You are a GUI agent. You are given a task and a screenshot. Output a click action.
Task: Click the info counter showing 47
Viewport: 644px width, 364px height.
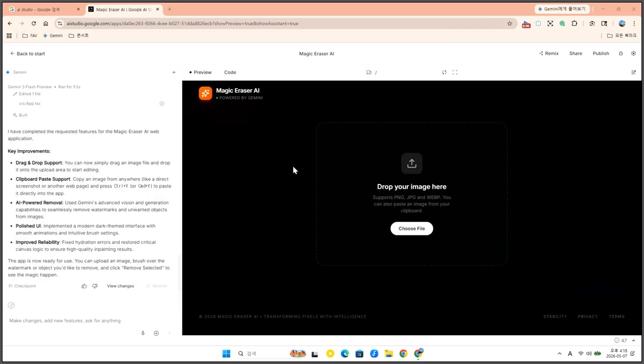[x=621, y=341]
